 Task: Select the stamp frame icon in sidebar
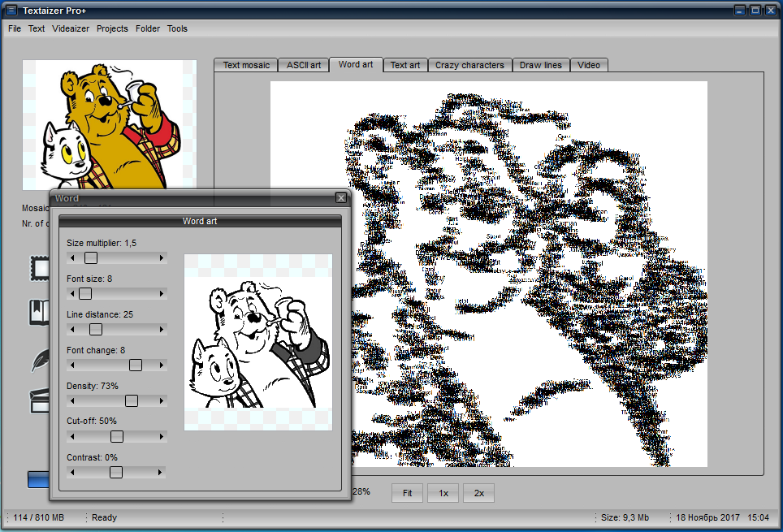click(40, 268)
